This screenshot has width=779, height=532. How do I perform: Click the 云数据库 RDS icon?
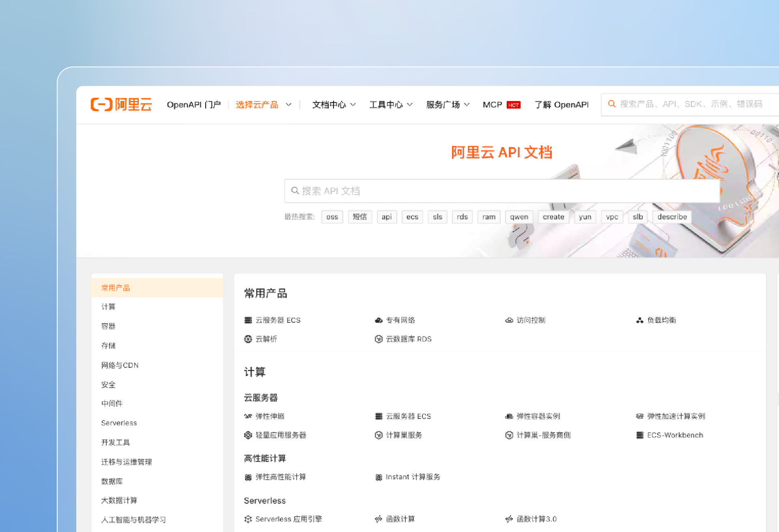point(379,339)
